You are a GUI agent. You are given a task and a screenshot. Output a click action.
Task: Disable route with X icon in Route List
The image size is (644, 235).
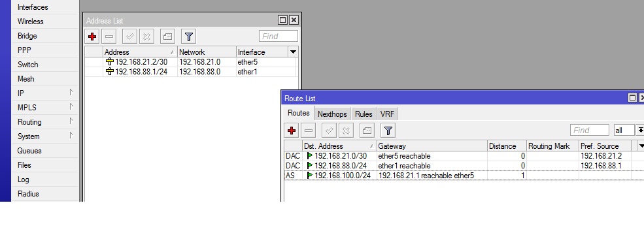(347, 131)
